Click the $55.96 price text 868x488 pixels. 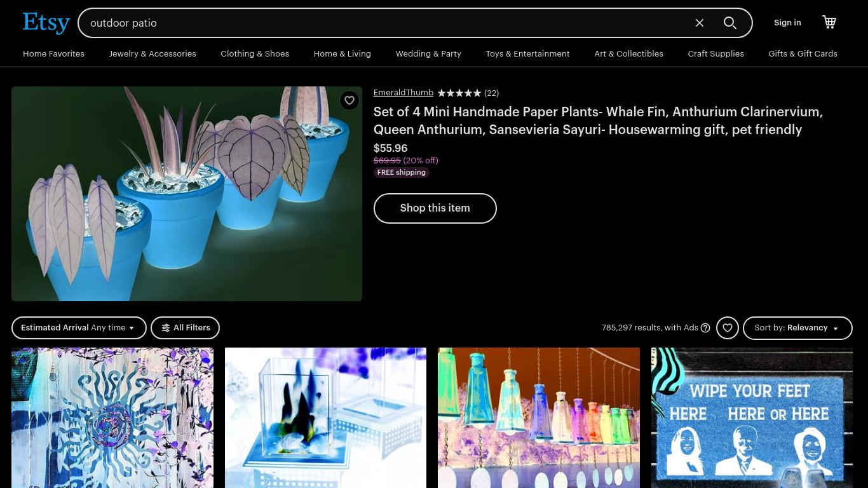(x=391, y=149)
